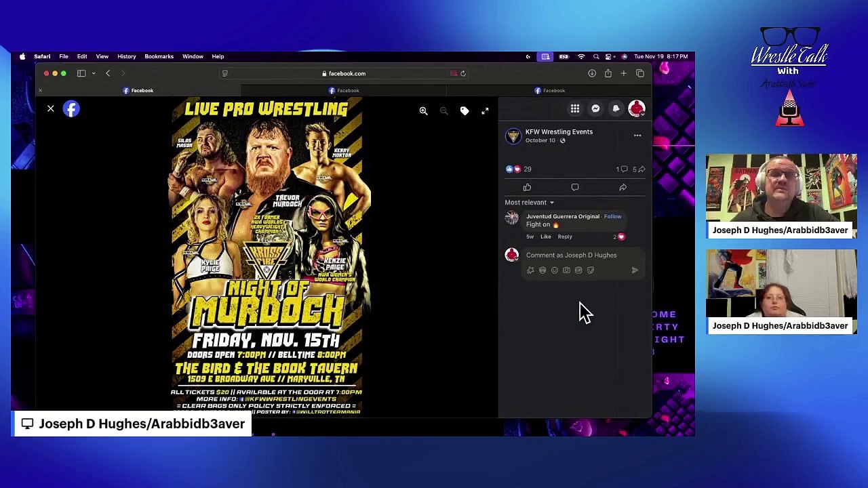Go back in Safari
The image size is (868, 488).
[x=108, y=73]
